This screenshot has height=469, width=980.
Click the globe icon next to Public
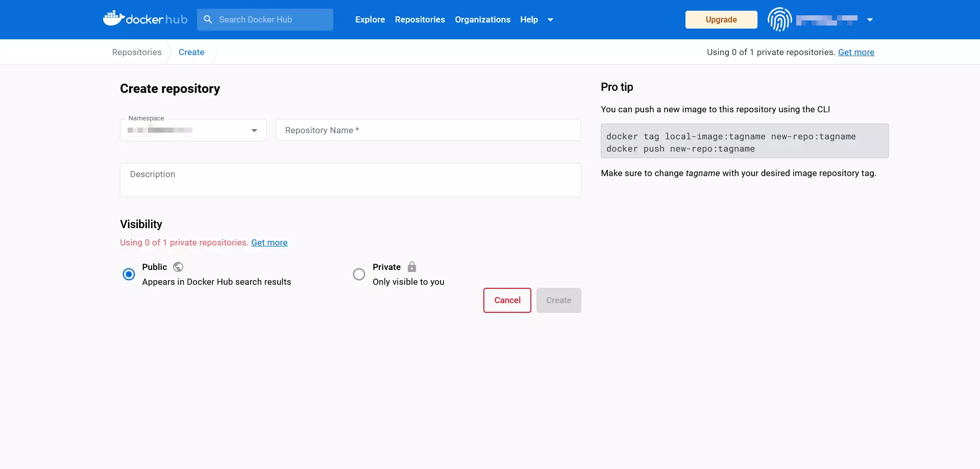[178, 267]
